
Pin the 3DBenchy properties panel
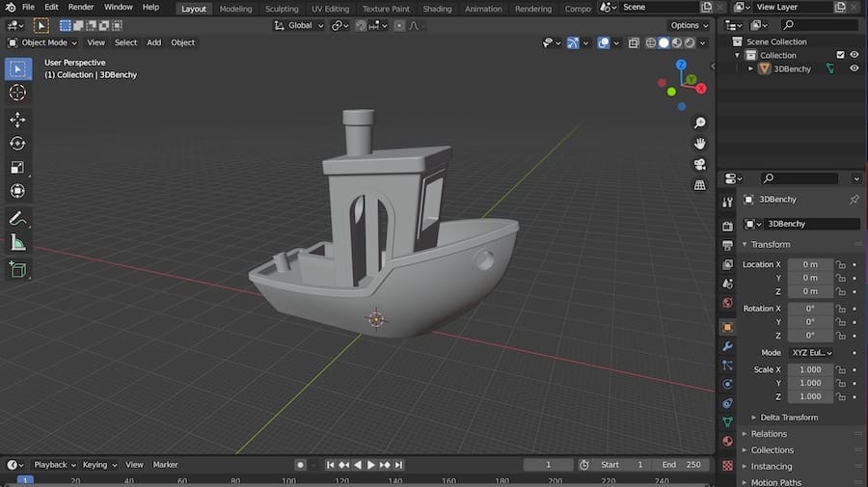(x=854, y=200)
